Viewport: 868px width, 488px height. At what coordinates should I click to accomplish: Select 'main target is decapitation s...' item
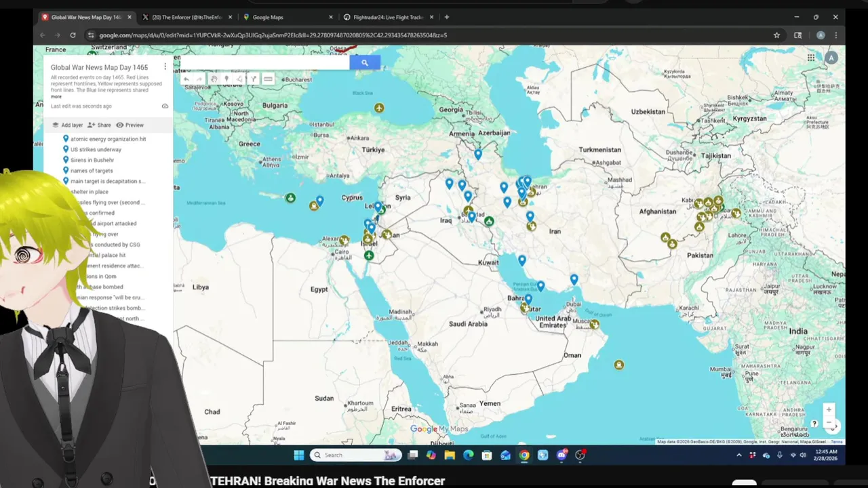[x=107, y=181]
